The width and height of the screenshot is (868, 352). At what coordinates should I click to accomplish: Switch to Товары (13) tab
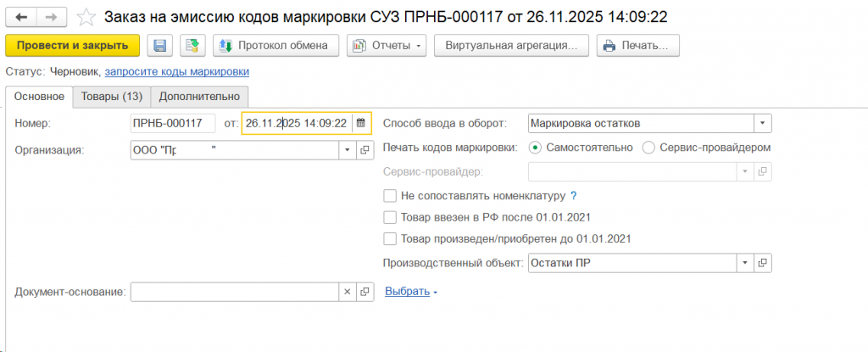[111, 97]
